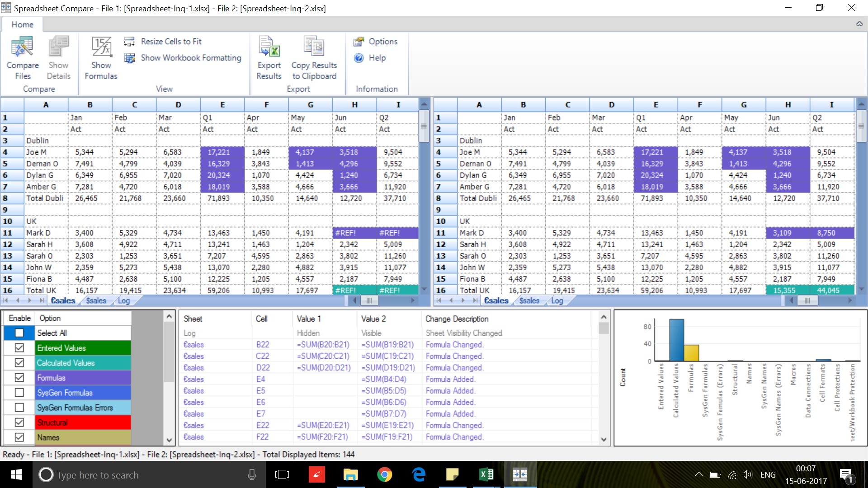
Task: Uncheck the Structural checkbox
Action: (x=19, y=422)
